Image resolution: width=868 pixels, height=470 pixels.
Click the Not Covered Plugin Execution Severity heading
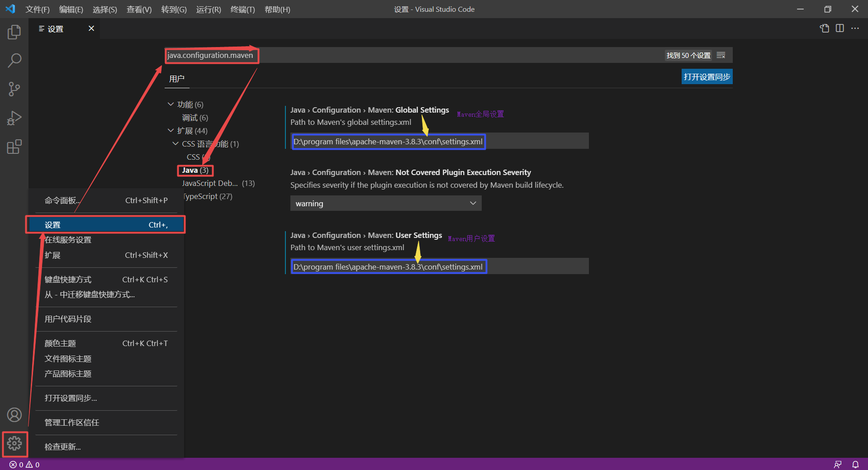(x=411, y=172)
